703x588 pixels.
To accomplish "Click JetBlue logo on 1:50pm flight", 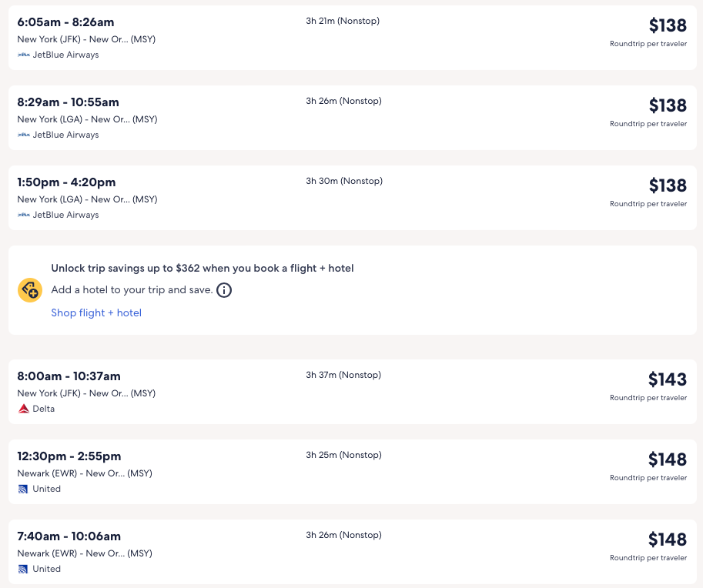I will click(24, 215).
